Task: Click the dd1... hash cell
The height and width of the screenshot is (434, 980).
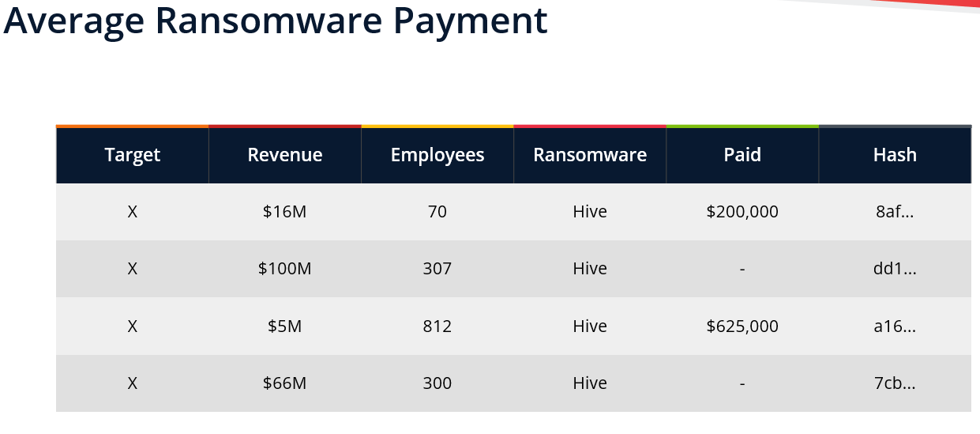Action: click(895, 269)
